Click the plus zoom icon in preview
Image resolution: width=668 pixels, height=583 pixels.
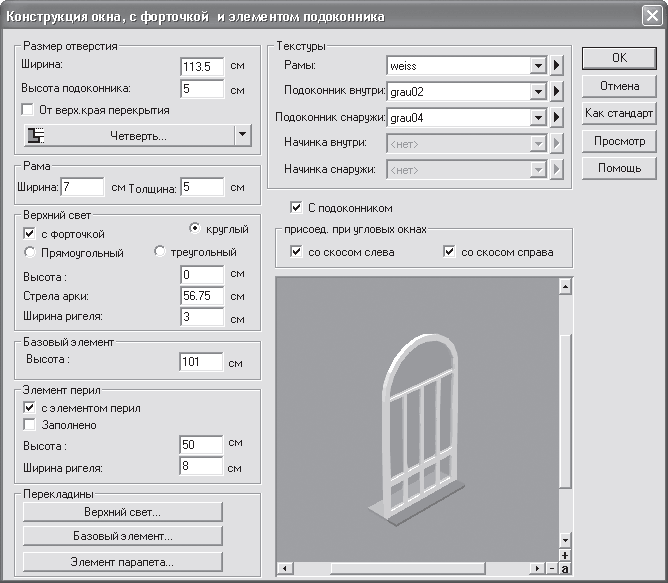pyautogui.click(x=565, y=555)
